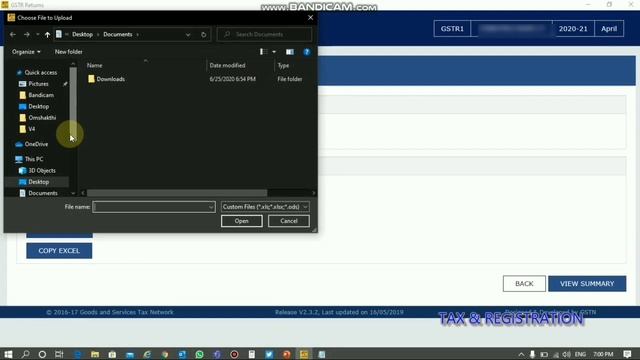Go back in the file dialog
640x360 pixels.
pos(13,35)
